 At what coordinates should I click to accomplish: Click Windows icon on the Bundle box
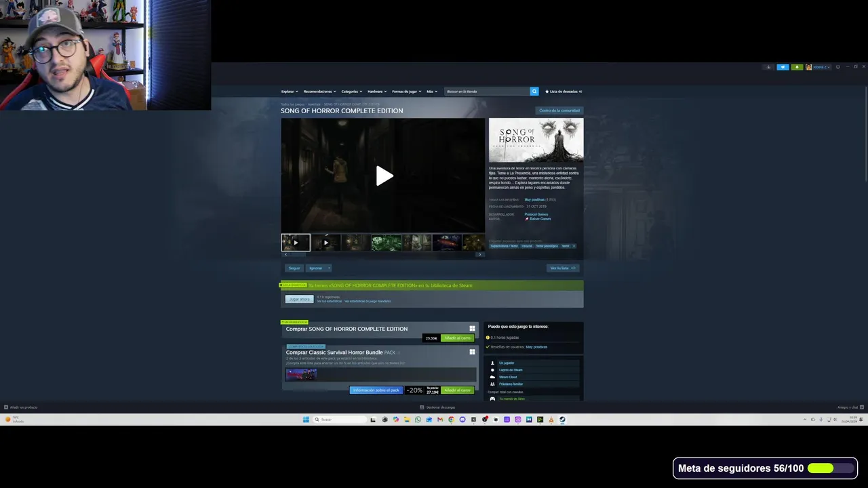(x=472, y=352)
